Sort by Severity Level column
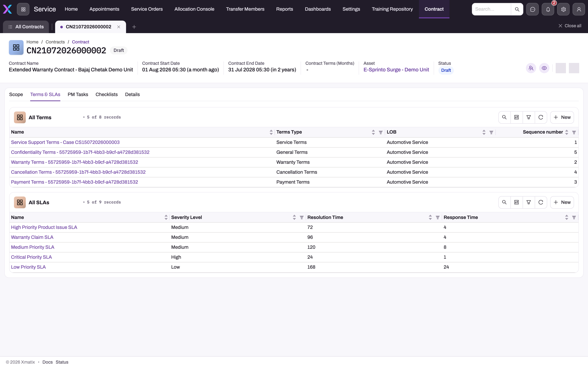Image resolution: width=588 pixels, height=368 pixels. [294, 217]
